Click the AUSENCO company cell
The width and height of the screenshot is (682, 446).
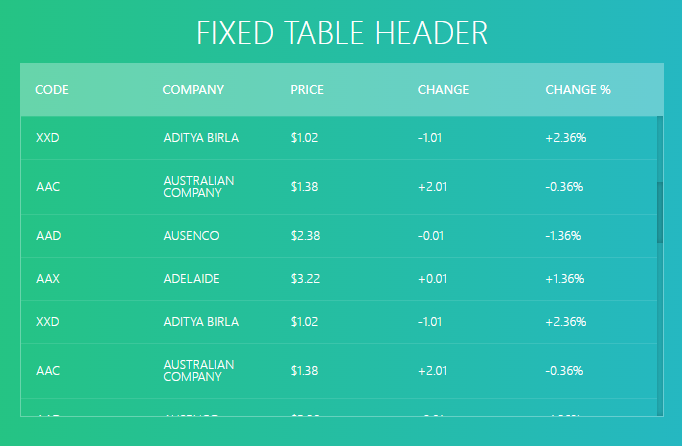pyautogui.click(x=191, y=236)
